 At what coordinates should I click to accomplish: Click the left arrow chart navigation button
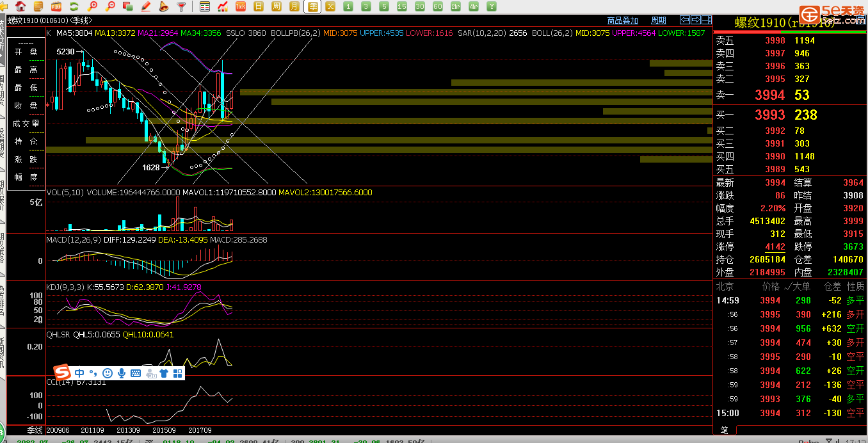685,20
